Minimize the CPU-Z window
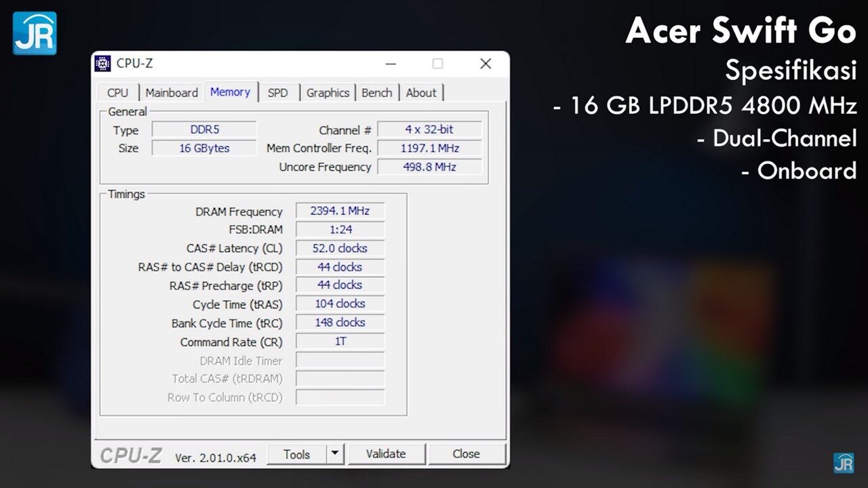 pyautogui.click(x=391, y=64)
